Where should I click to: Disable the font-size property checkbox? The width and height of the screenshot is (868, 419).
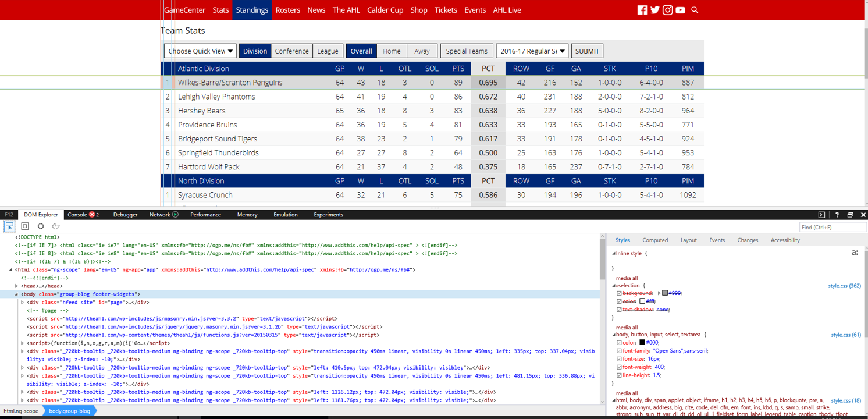click(x=619, y=359)
